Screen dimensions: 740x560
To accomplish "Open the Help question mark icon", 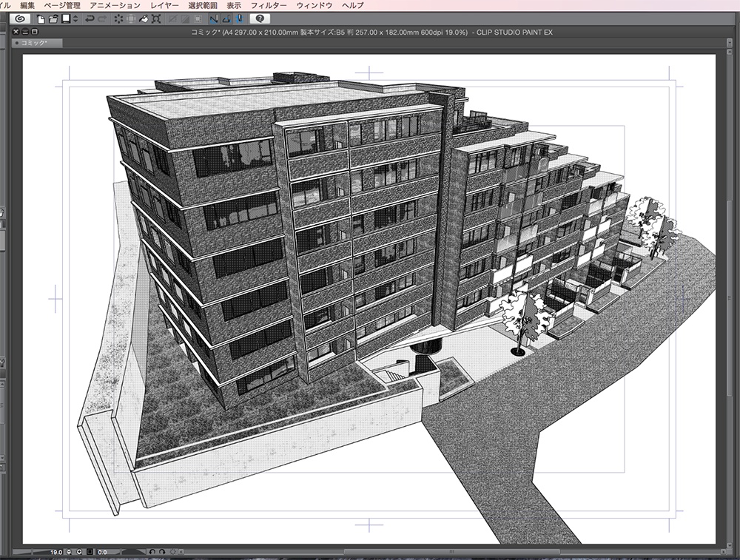I will click(x=260, y=20).
